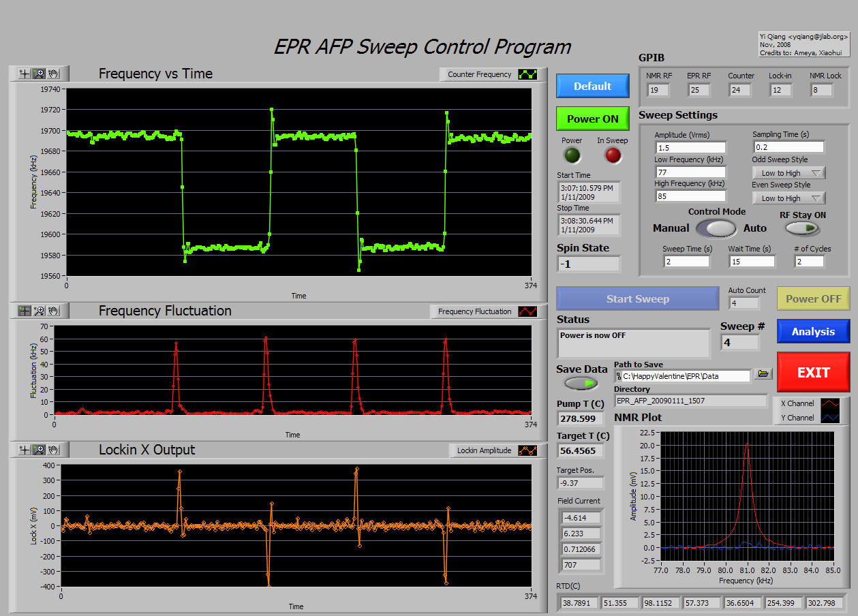Open the Analysis button

click(x=813, y=332)
